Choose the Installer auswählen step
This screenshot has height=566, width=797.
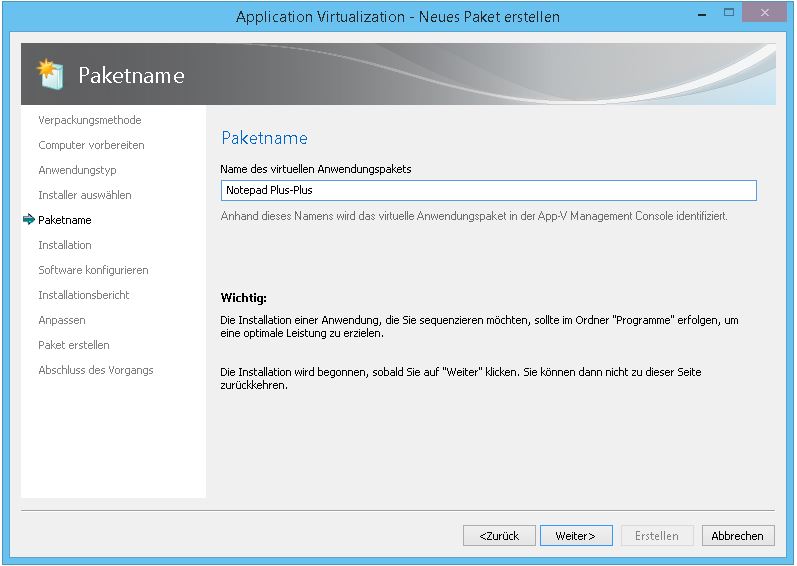(x=85, y=195)
